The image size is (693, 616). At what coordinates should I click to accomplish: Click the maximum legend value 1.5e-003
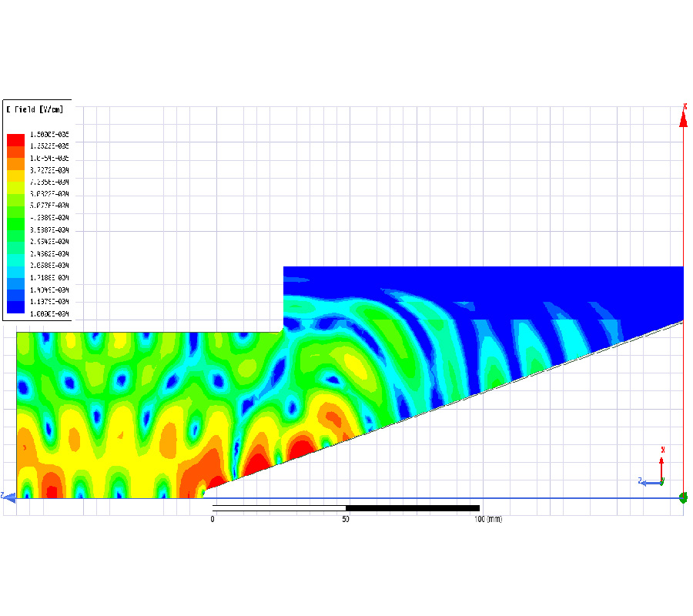click(49, 134)
